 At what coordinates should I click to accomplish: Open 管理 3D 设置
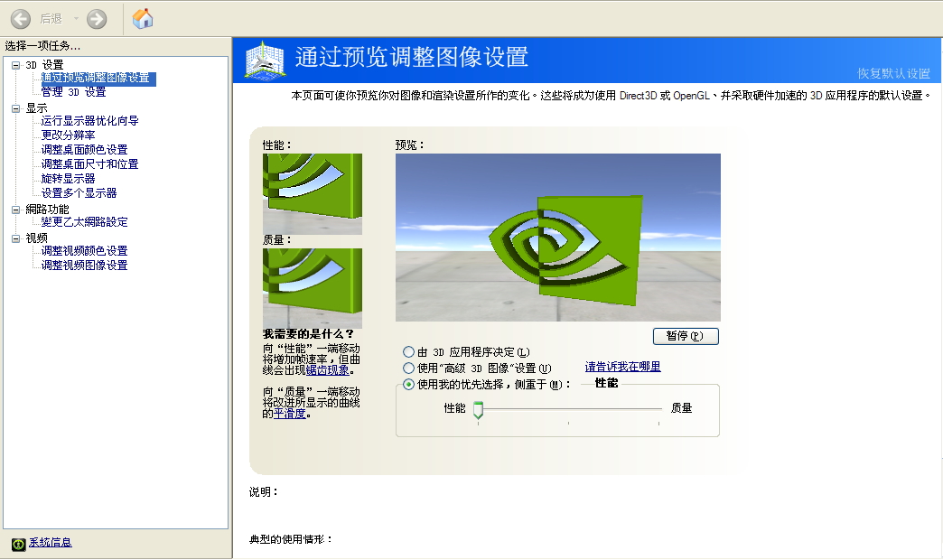pyautogui.click(x=73, y=92)
